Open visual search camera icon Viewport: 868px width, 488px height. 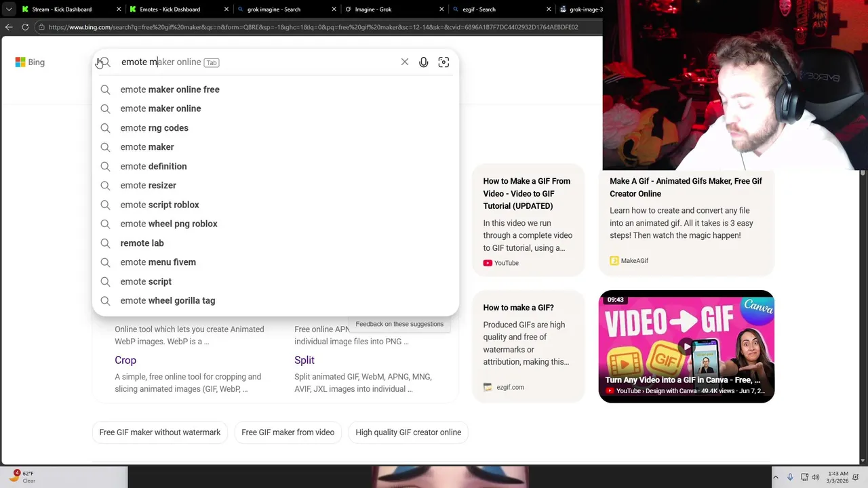tap(443, 62)
